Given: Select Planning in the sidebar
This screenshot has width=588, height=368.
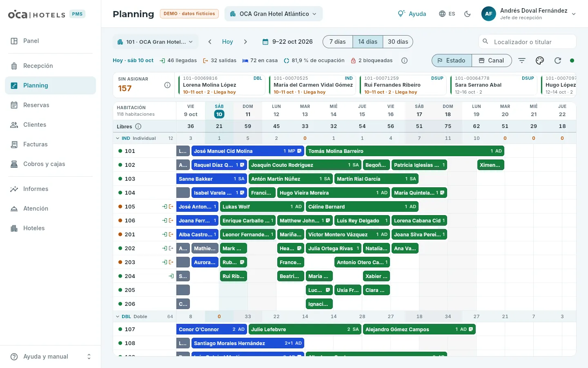Looking at the screenshot, I should pos(51,85).
